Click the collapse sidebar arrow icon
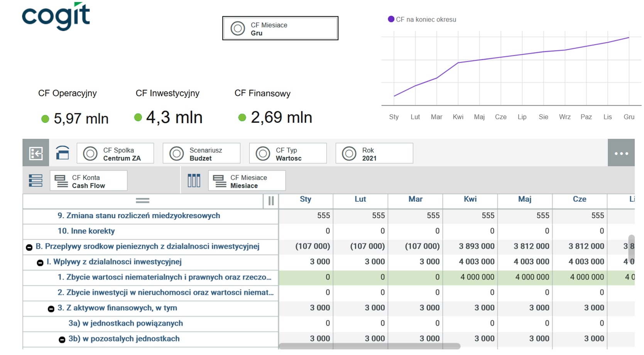The image size is (644, 355). pos(36,153)
